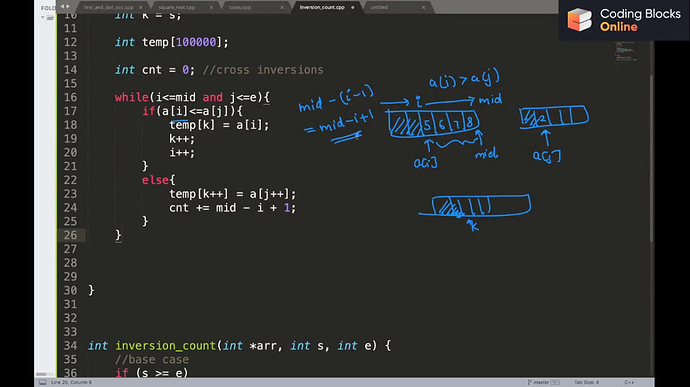This screenshot has height=387, width=690.
Task: Click the minimap code preview
Action: (625, 52)
